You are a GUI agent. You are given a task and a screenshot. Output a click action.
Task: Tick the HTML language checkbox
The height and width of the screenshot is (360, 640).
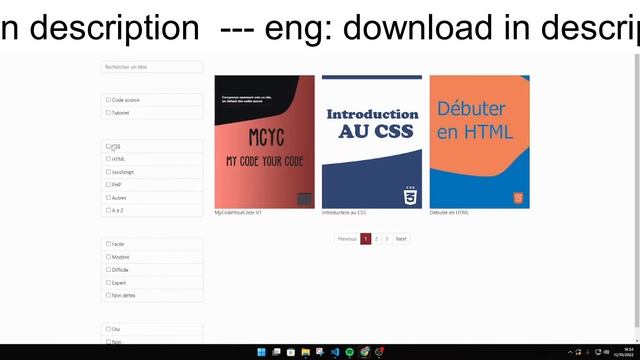point(108,159)
